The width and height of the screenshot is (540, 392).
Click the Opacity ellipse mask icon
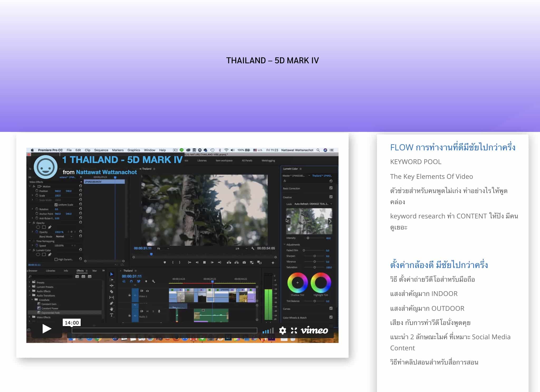38,227
